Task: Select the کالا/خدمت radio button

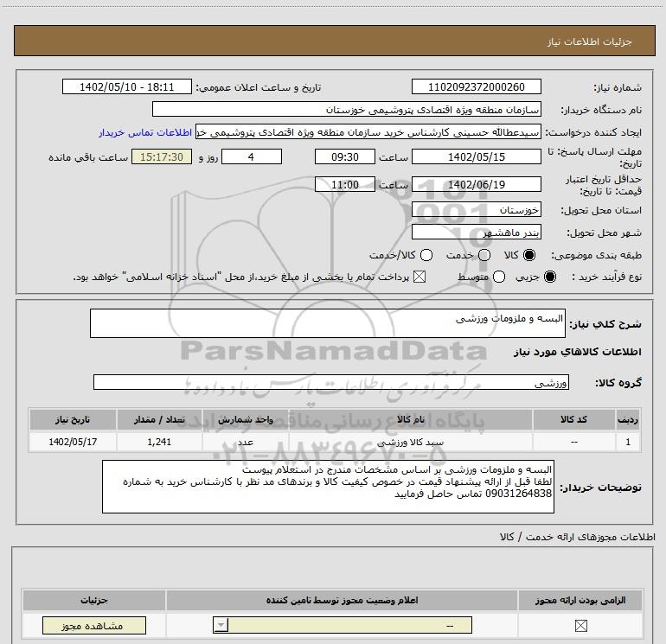Action: (x=426, y=255)
